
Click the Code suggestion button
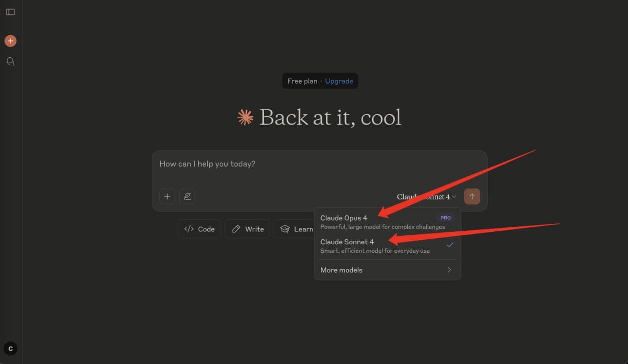pyautogui.click(x=199, y=229)
